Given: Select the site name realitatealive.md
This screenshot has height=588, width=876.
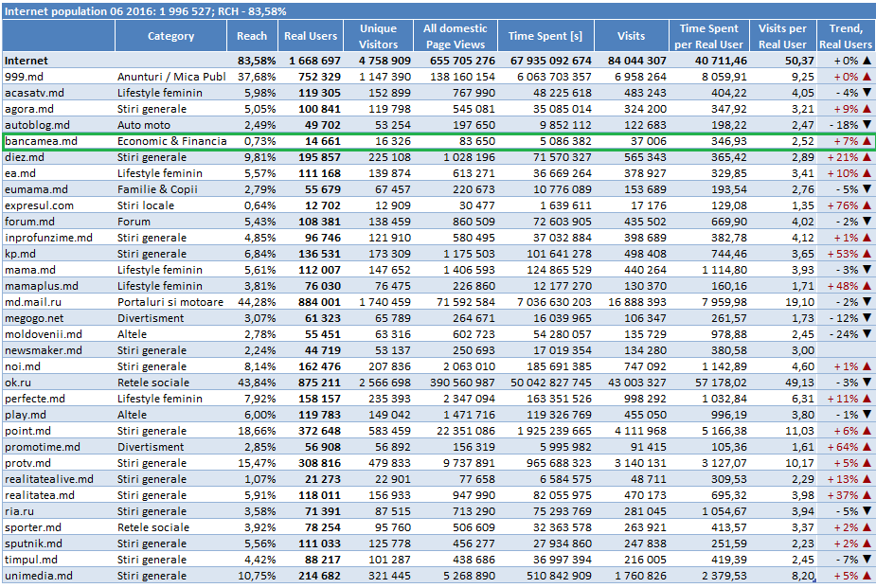Looking at the screenshot, I should tap(49, 479).
